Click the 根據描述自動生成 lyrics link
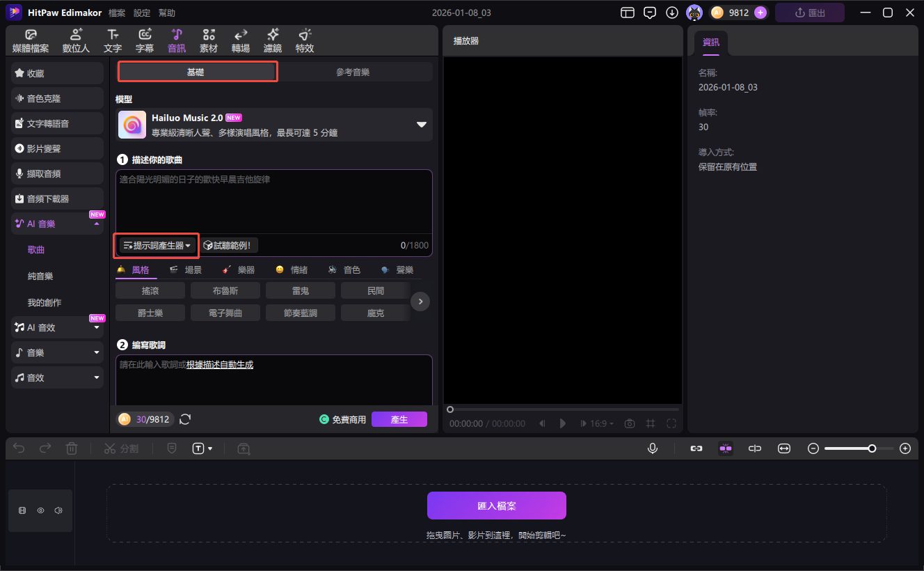This screenshot has height=571, width=924. [x=219, y=364]
